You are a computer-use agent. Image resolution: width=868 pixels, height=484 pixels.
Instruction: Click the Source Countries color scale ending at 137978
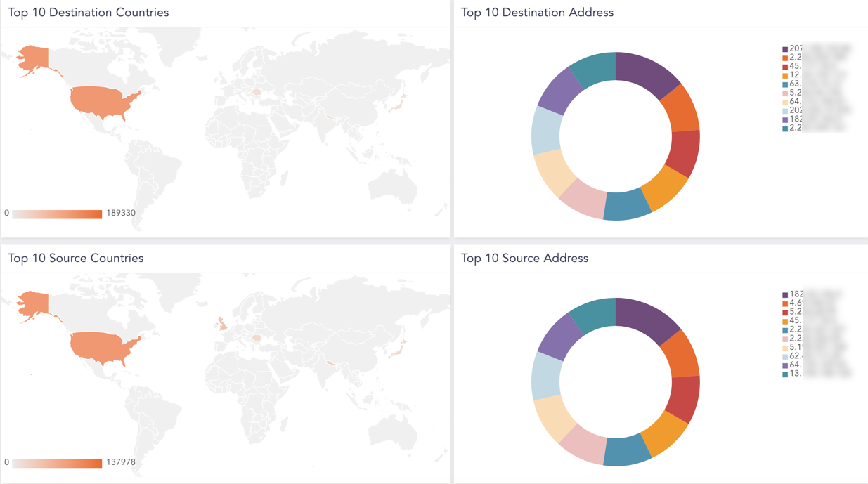coord(57,463)
